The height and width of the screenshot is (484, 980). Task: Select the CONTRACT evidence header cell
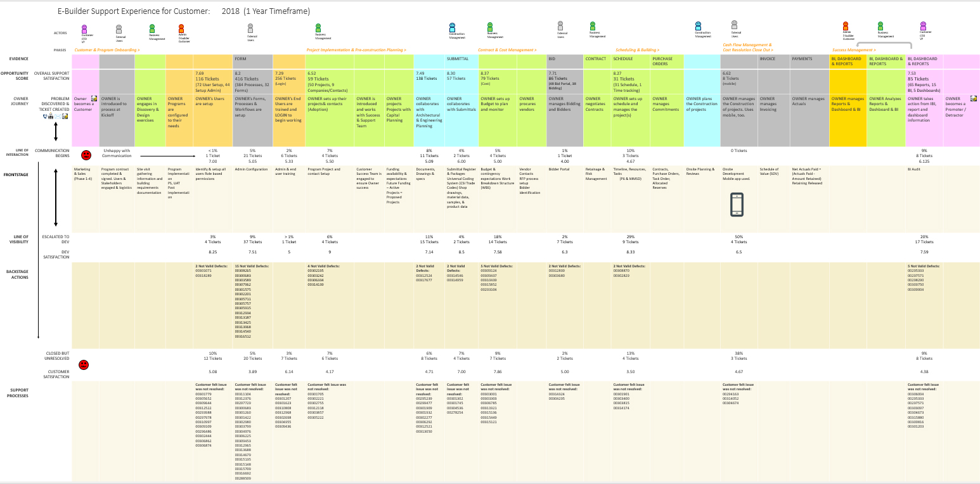pyautogui.click(x=597, y=62)
